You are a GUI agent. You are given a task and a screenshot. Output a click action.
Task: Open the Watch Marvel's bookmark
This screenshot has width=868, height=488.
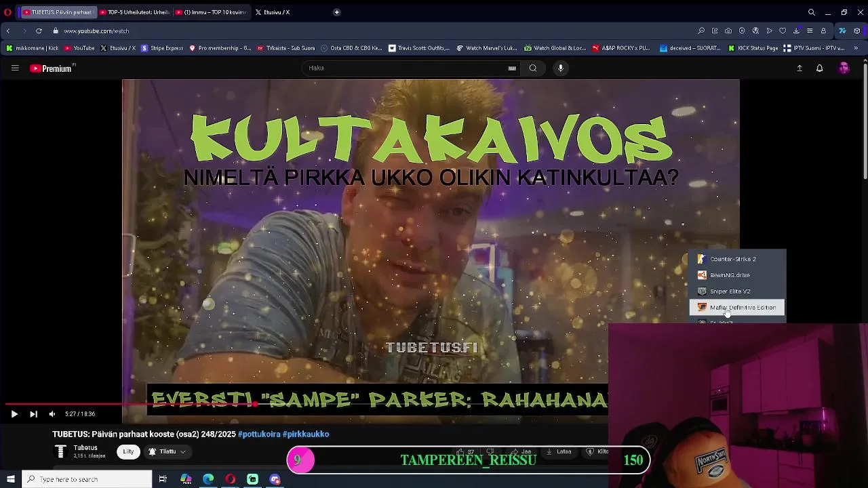tap(487, 48)
